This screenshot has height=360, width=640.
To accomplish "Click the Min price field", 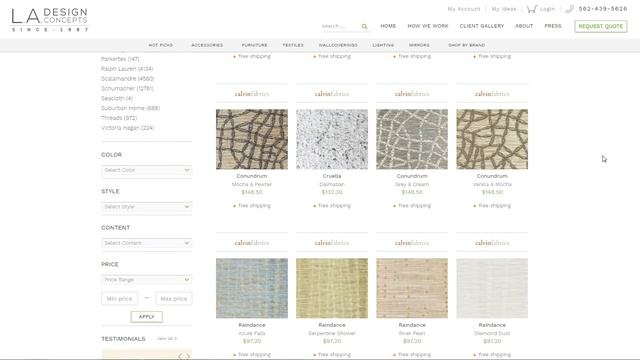I will click(119, 299).
